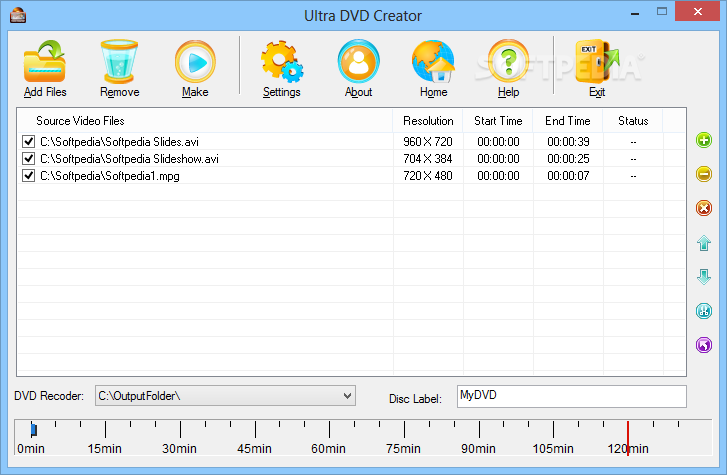This screenshot has width=727, height=475.
Task: Click the blue usage marker on disc timeline
Action: tap(33, 430)
